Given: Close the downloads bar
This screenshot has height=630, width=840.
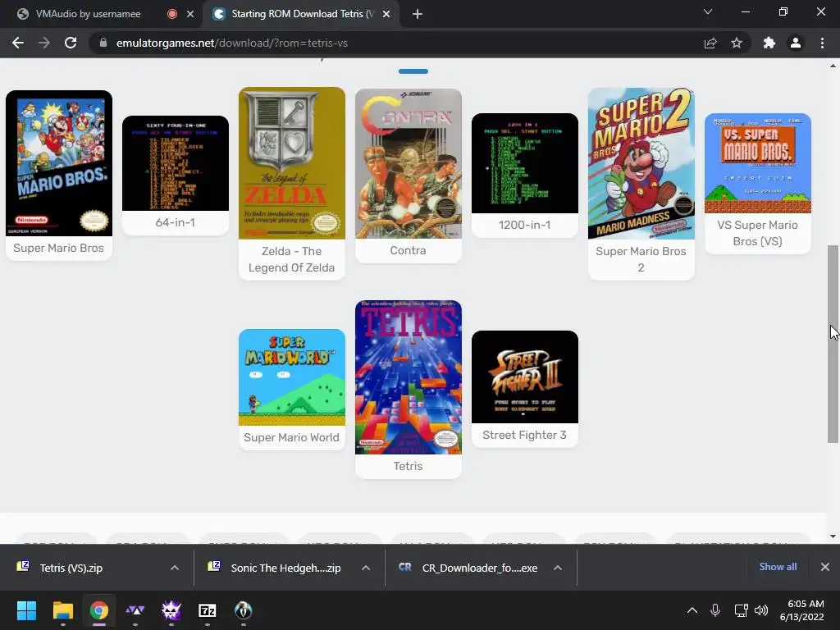Looking at the screenshot, I should [825, 567].
